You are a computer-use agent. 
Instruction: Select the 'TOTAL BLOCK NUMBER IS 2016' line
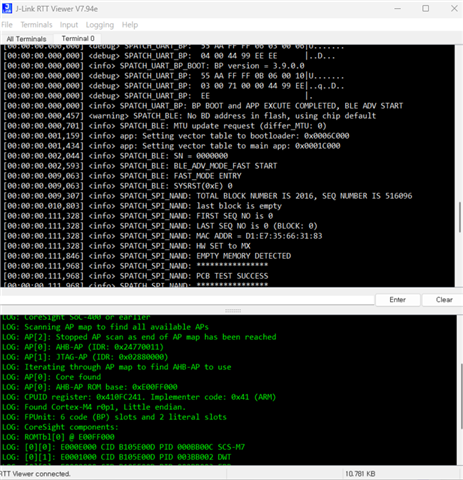point(208,196)
